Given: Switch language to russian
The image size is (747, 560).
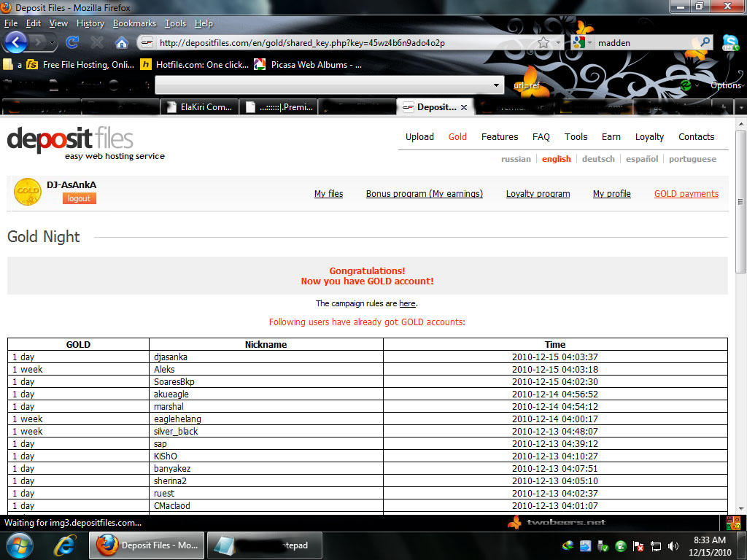Looking at the screenshot, I should coord(516,159).
